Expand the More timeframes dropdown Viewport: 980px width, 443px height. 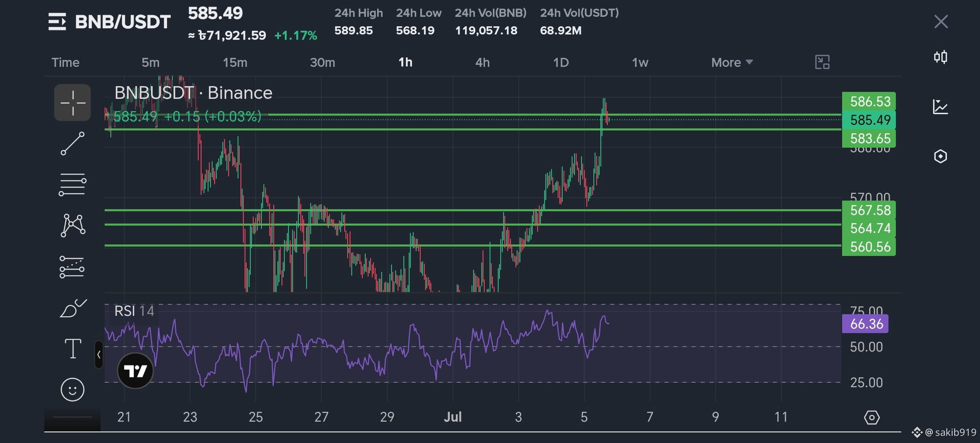click(732, 62)
